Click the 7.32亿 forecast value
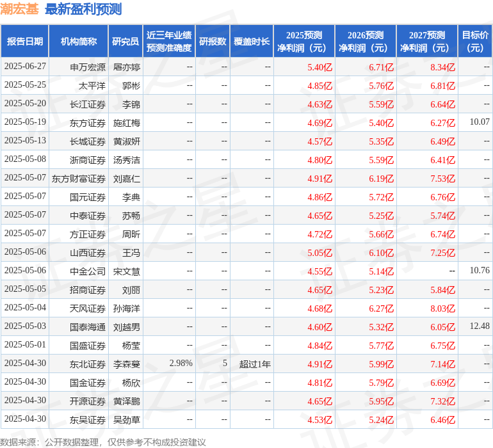 tap(442, 401)
